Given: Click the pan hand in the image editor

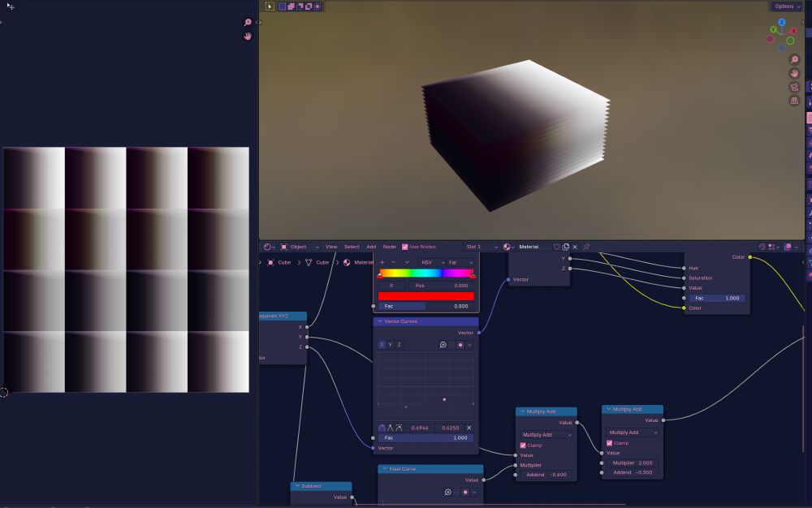Looking at the screenshot, I should point(248,36).
